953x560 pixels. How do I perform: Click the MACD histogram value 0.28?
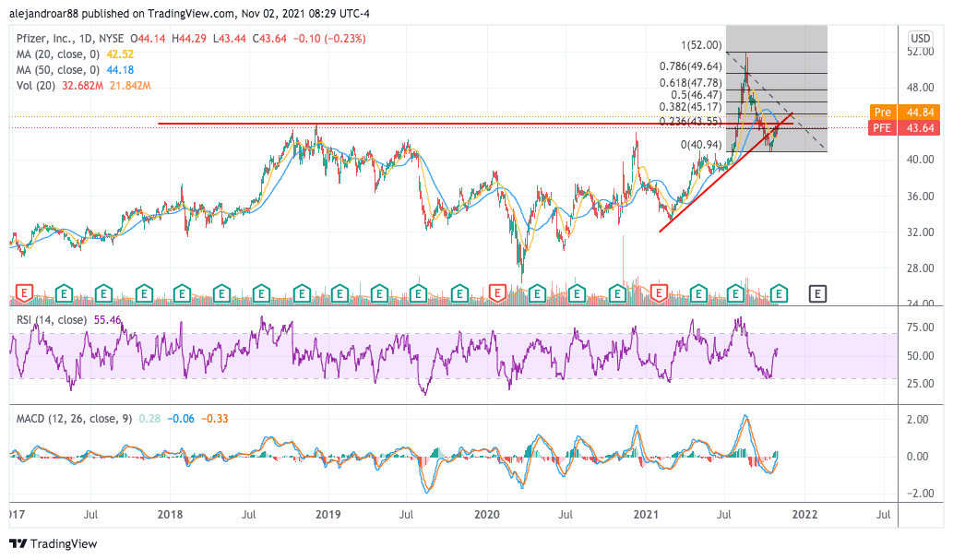coord(149,418)
